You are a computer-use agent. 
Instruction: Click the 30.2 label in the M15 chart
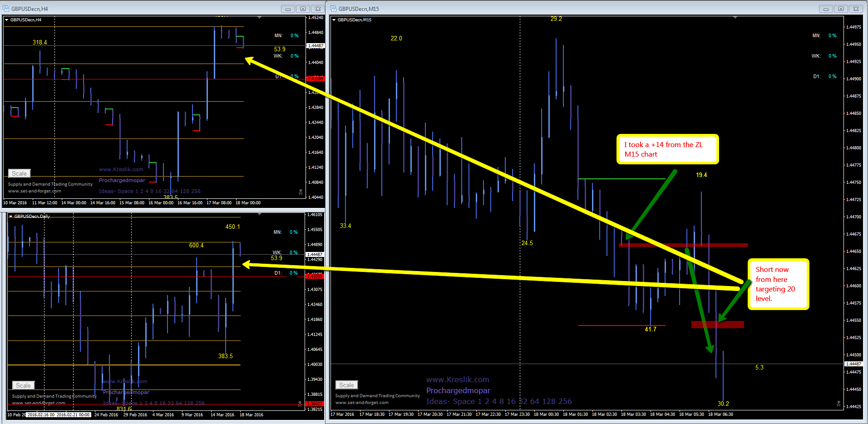point(723,404)
